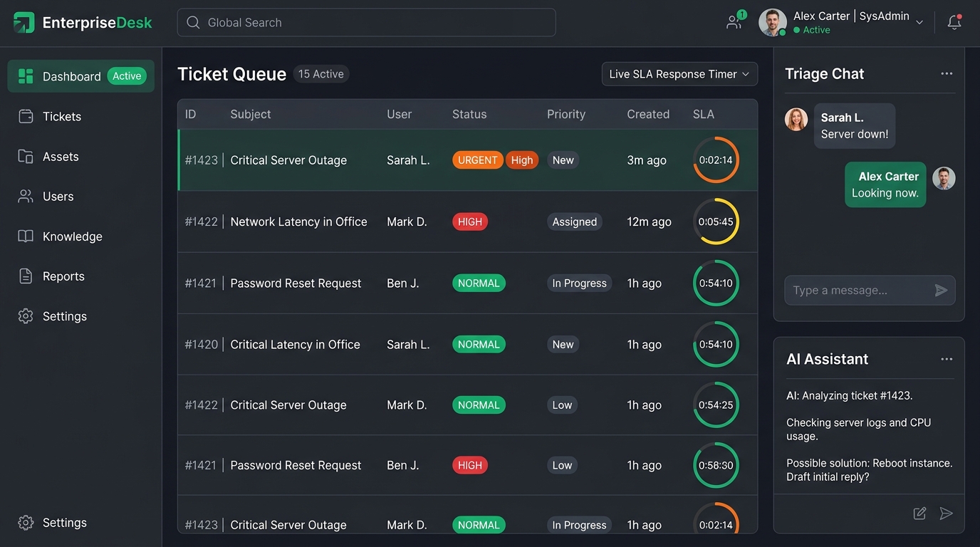Screen dimensions: 980x547
Task: Click the Settings gear below Reports
Action: click(x=26, y=316)
